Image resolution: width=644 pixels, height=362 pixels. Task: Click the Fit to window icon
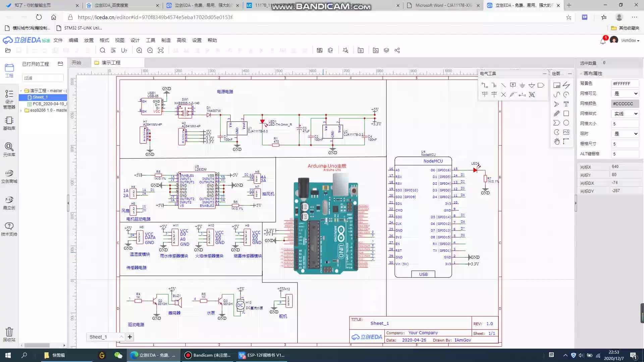161,50
